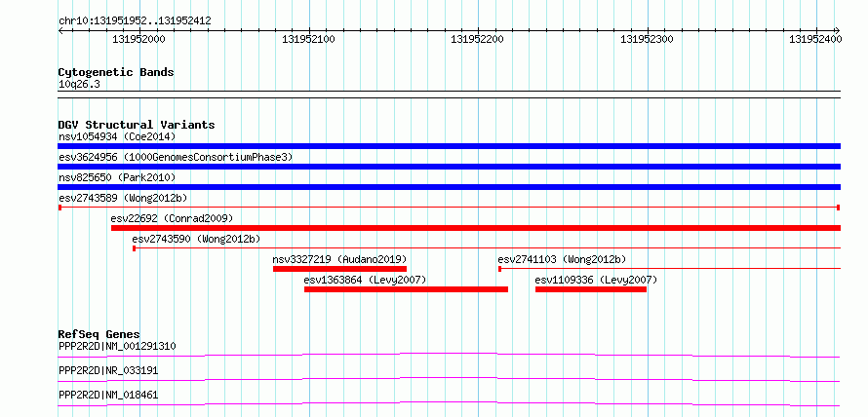Viewport: 868px width, 417px height.
Task: Click the magenta transcript line of NM_001291310
Action: coord(449,355)
